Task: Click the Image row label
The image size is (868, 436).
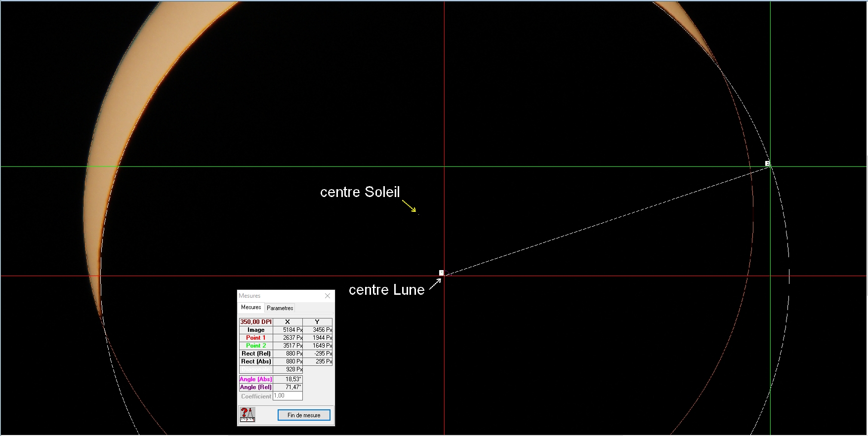Action: (256, 330)
